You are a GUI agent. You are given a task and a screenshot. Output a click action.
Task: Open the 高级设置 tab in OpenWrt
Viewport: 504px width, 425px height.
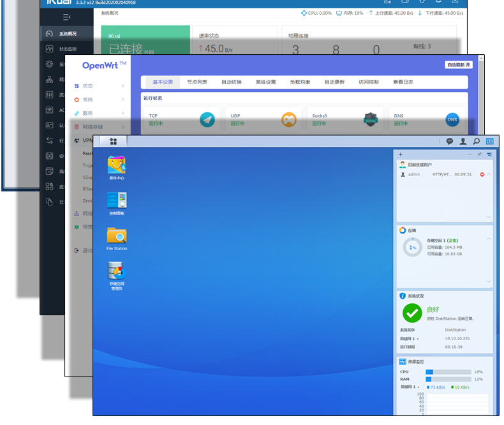(266, 82)
